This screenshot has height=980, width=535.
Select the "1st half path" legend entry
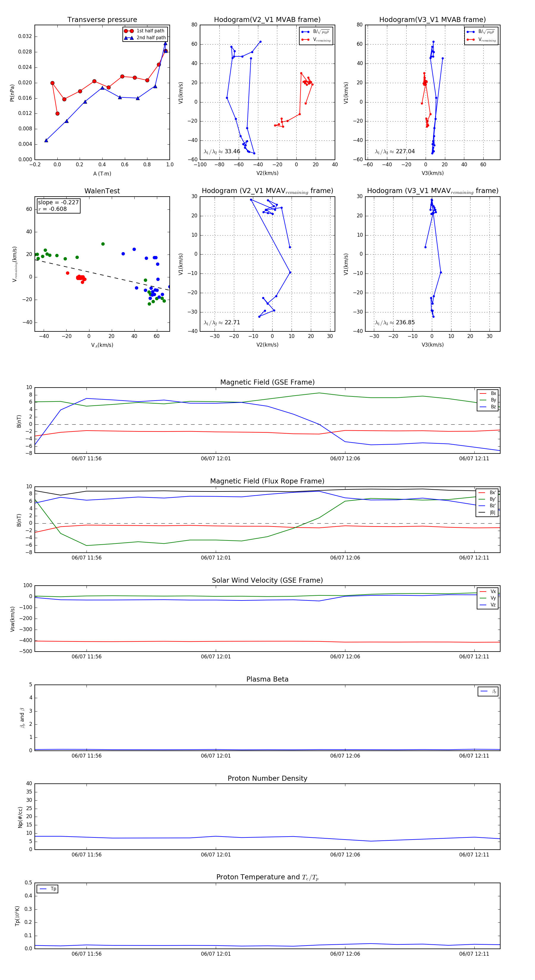click(145, 31)
